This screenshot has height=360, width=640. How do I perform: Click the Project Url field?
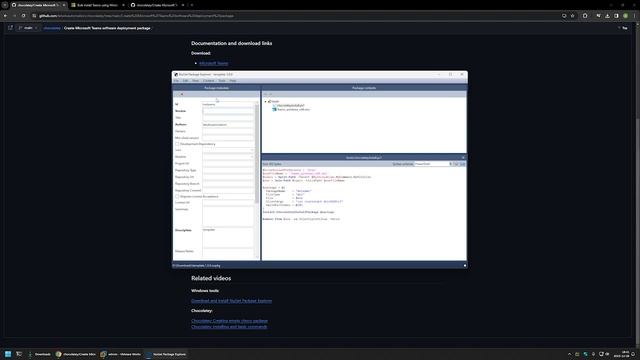228,164
